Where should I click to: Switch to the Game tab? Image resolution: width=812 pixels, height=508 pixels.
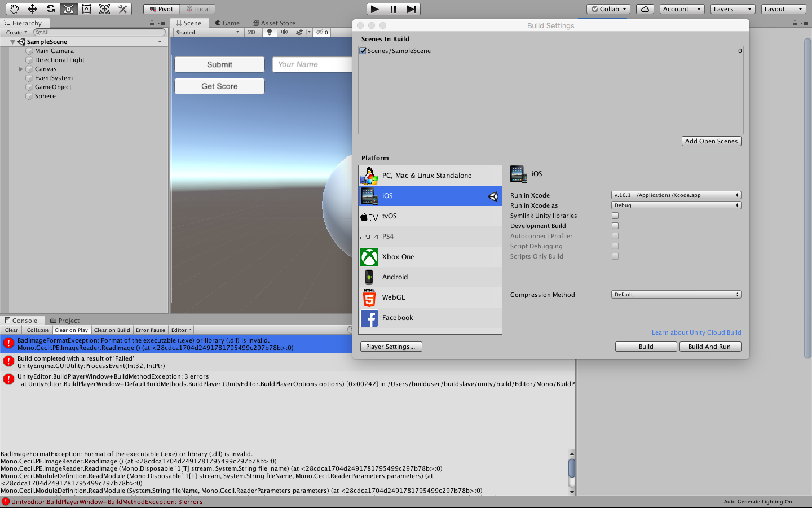coord(227,23)
